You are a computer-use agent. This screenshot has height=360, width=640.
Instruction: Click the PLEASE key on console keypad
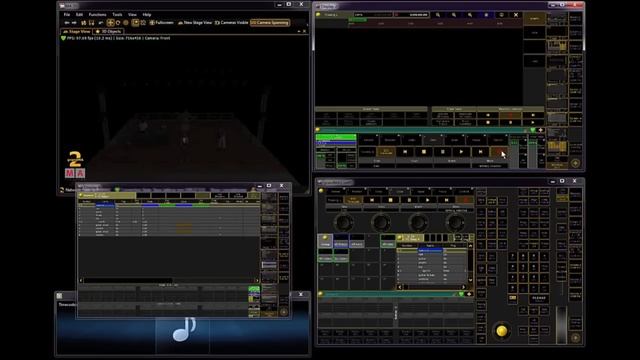(x=539, y=298)
